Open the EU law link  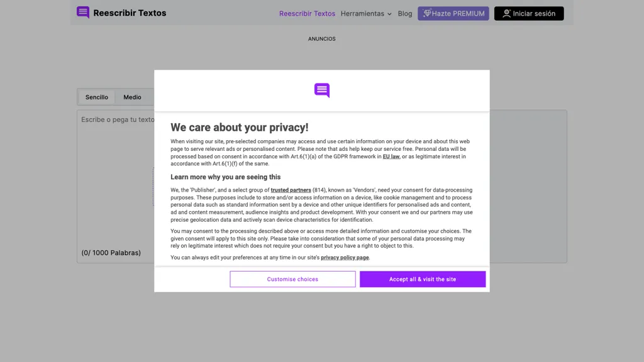click(391, 156)
